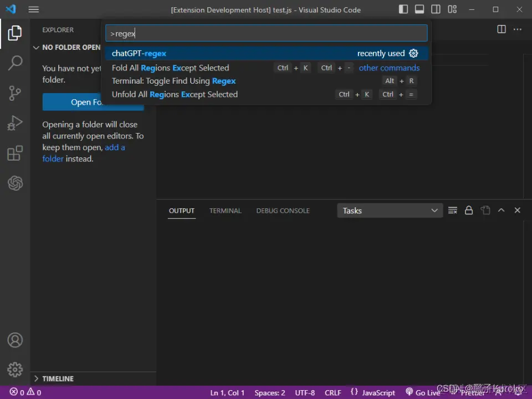Open the Run and Debug view
This screenshot has height=399, width=532.
[x=15, y=123]
